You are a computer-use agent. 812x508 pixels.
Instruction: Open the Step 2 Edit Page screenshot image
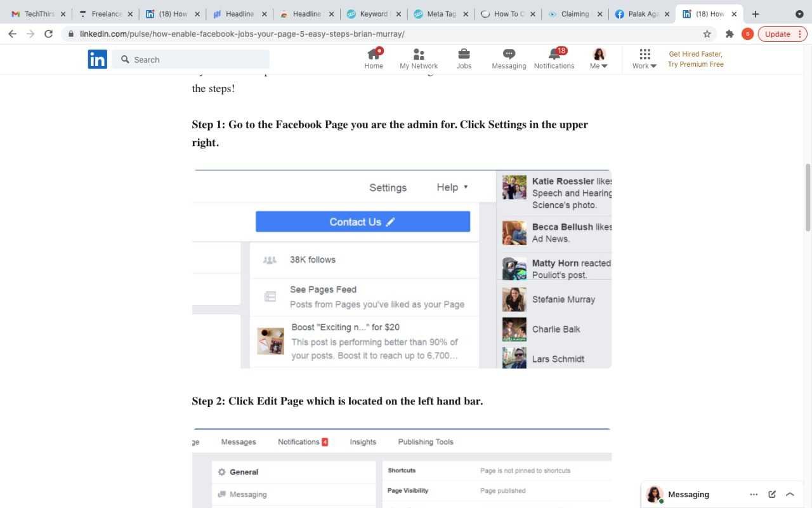pyautogui.click(x=402, y=468)
